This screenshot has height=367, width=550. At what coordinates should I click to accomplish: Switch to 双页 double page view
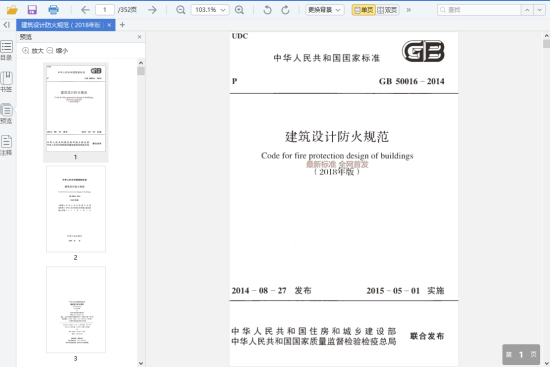point(387,10)
